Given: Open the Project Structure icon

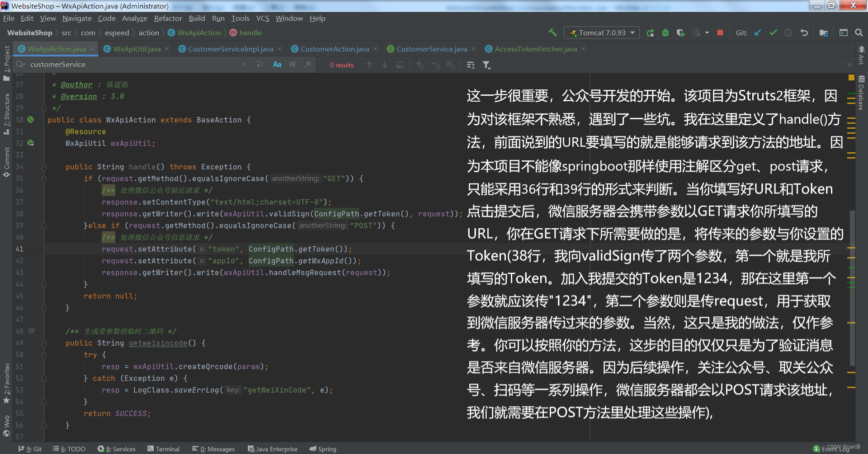Looking at the screenshot, I should 824,33.
